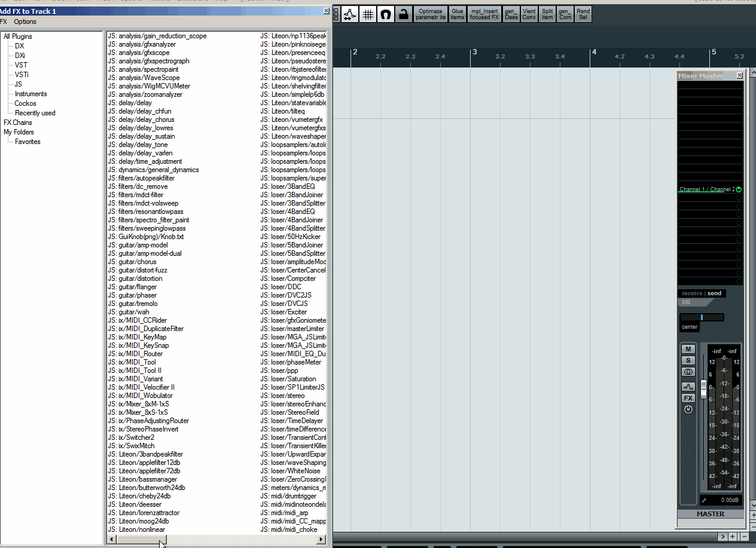The height and width of the screenshot is (548, 756).
Task: Solo master with S button
Action: pos(688,360)
